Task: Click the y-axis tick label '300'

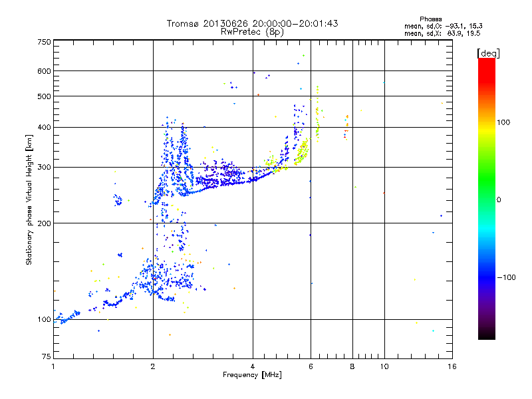Action: (44, 168)
